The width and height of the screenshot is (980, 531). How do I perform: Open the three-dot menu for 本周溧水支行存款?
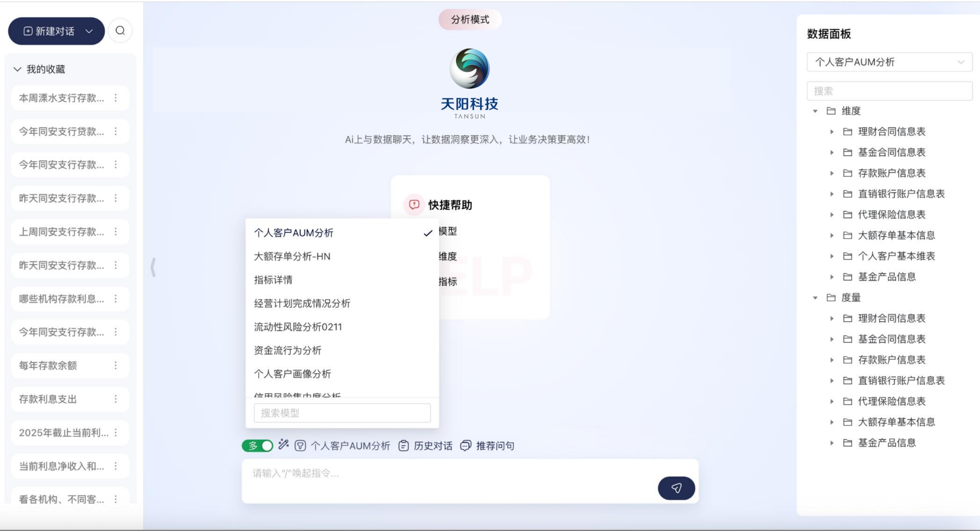click(116, 98)
